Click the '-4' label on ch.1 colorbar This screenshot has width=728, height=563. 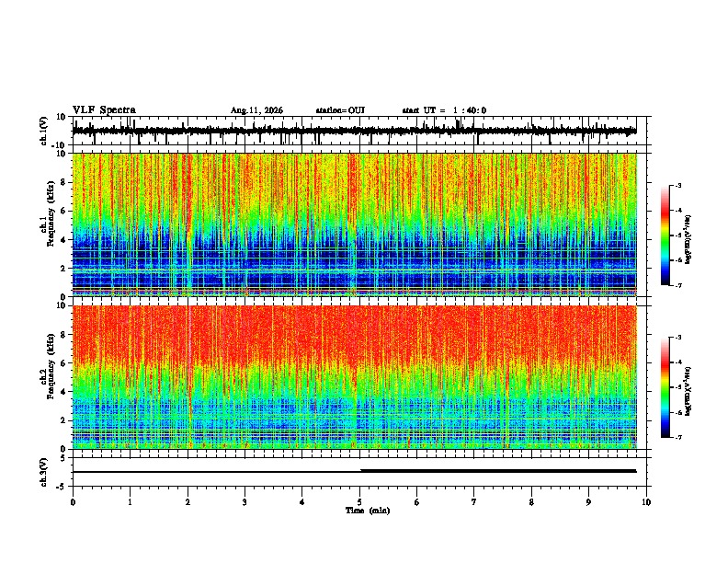pyautogui.click(x=677, y=211)
